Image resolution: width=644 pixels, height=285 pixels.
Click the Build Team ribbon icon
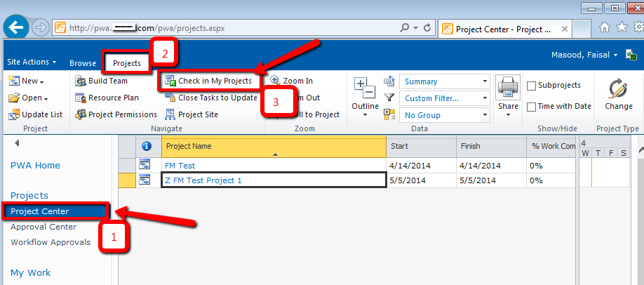(81, 81)
